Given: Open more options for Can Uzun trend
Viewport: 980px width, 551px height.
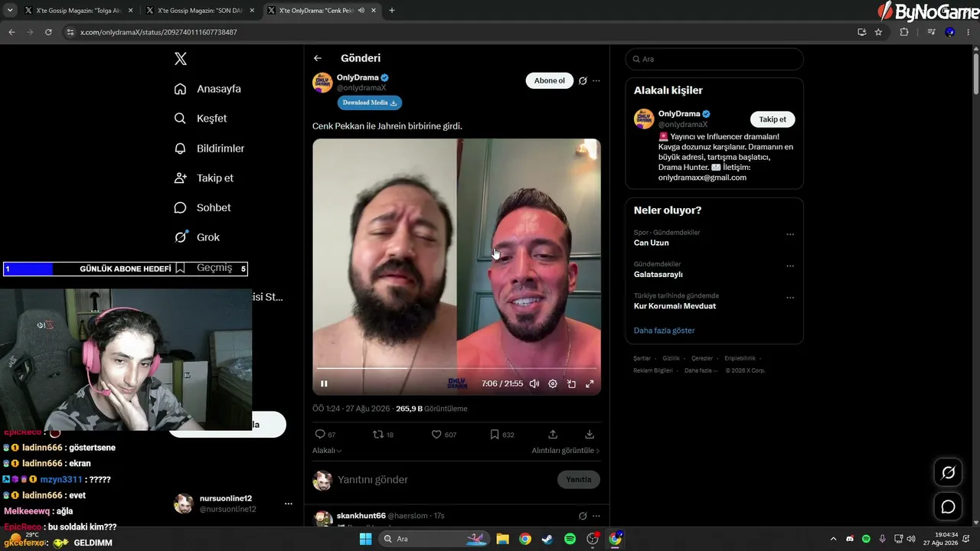Looking at the screenshot, I should [790, 235].
